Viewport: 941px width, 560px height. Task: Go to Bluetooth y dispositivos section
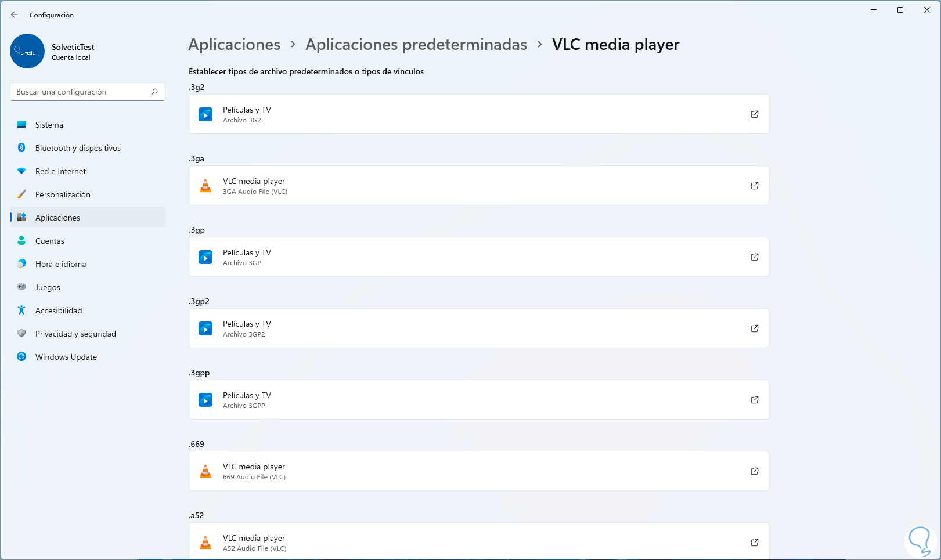(x=78, y=148)
